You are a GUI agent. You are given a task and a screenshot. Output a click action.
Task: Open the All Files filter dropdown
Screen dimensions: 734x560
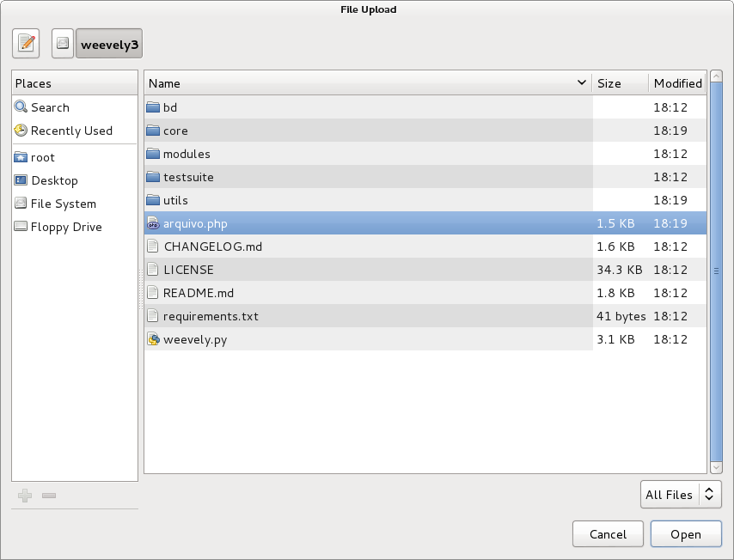click(680, 494)
